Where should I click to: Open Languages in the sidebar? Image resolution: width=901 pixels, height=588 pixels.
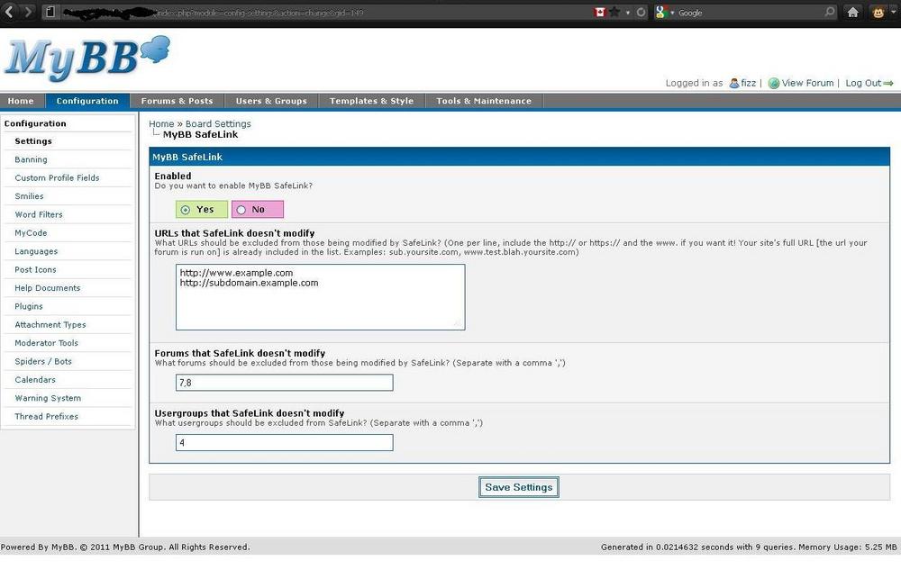coord(36,251)
